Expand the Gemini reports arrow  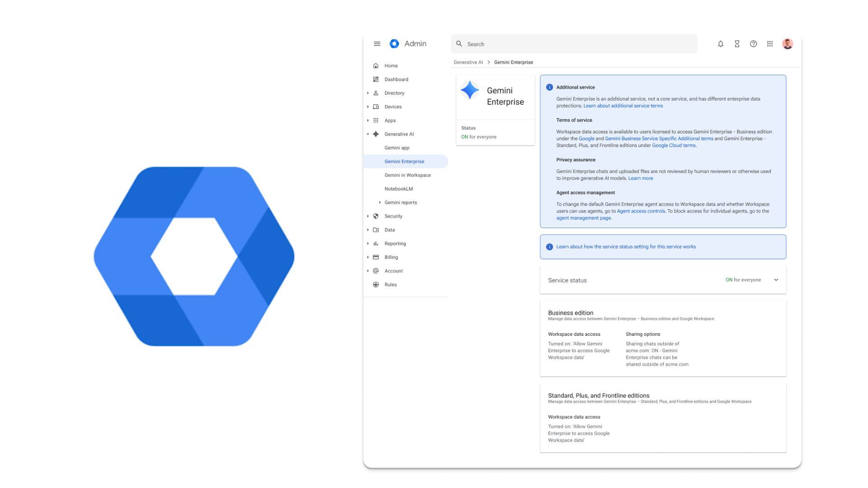380,202
